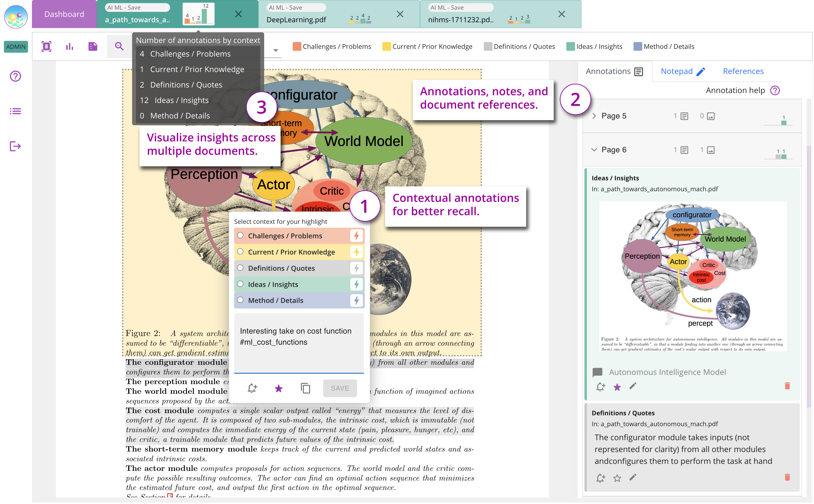Screen dimensions: 814x504
Task: Select Challenges / Problems radio button
Action: coord(240,236)
